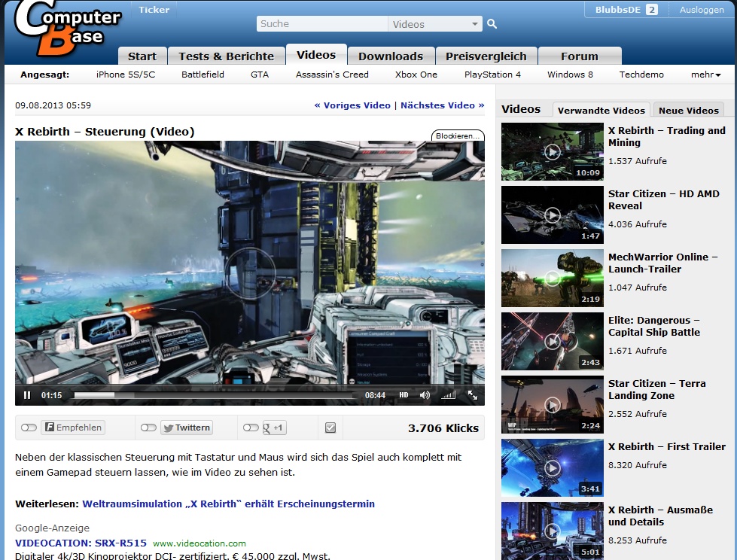Tick the checkbox beside social buttons

[330, 428]
